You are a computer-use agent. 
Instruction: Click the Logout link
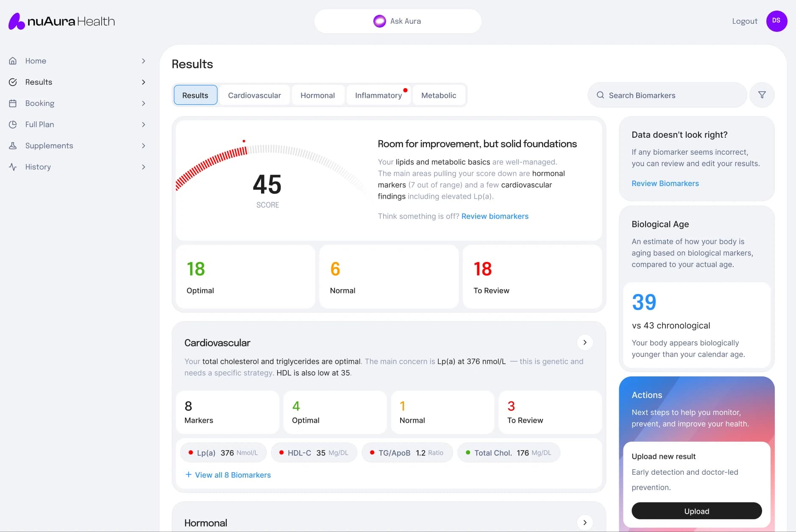tap(744, 21)
